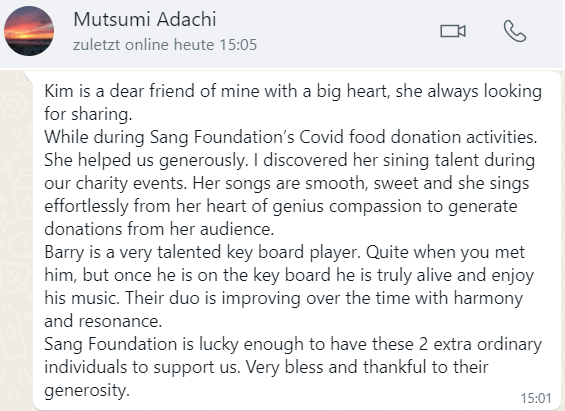The width and height of the screenshot is (565, 411).
Task: Click the line starting "She helped us generously"
Action: (289, 160)
